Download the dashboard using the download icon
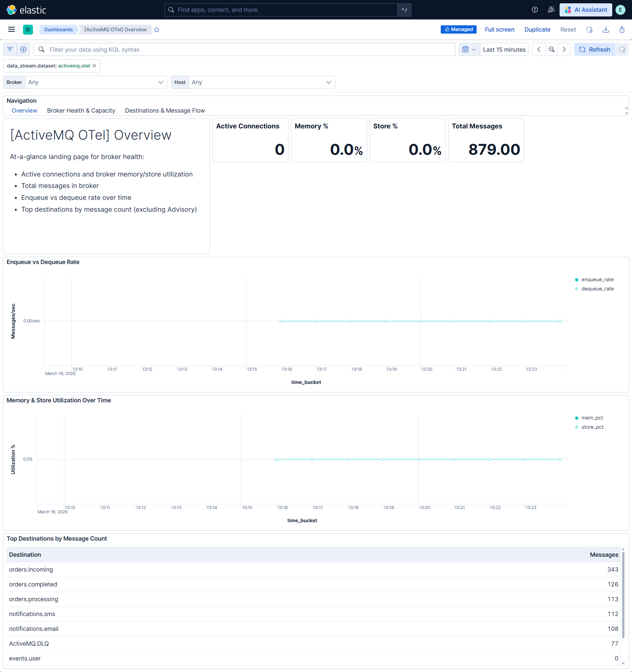The image size is (632, 672). (x=605, y=30)
